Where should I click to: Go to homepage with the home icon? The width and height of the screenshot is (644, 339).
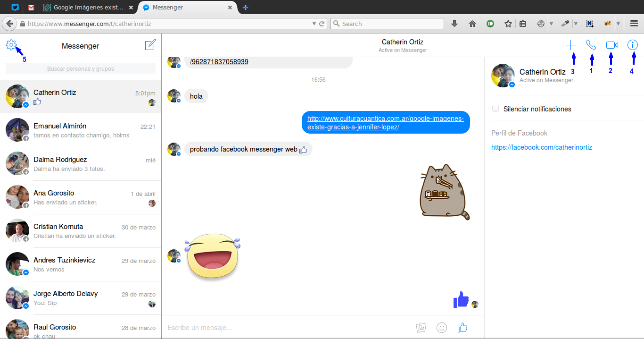[472, 23]
